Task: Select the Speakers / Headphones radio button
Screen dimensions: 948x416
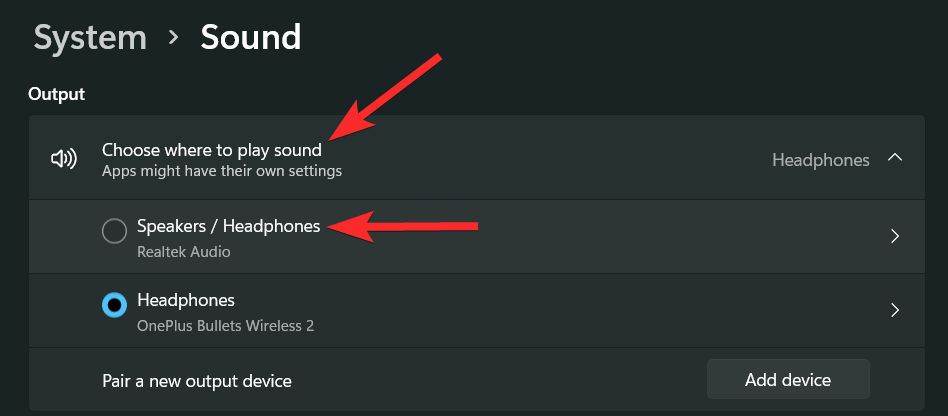Action: click(114, 231)
